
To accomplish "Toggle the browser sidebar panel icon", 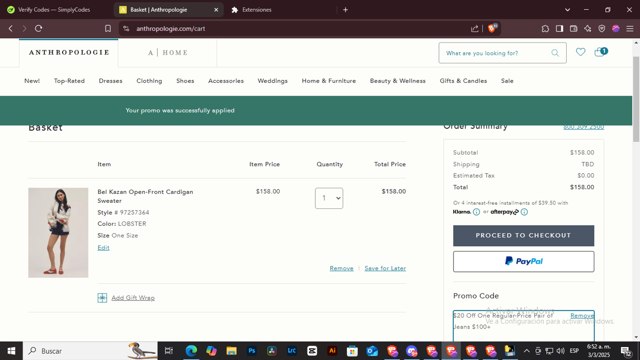I will 560,29.
